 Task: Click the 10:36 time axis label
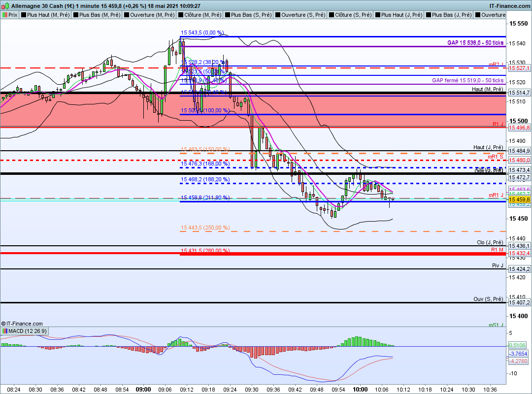click(490, 390)
